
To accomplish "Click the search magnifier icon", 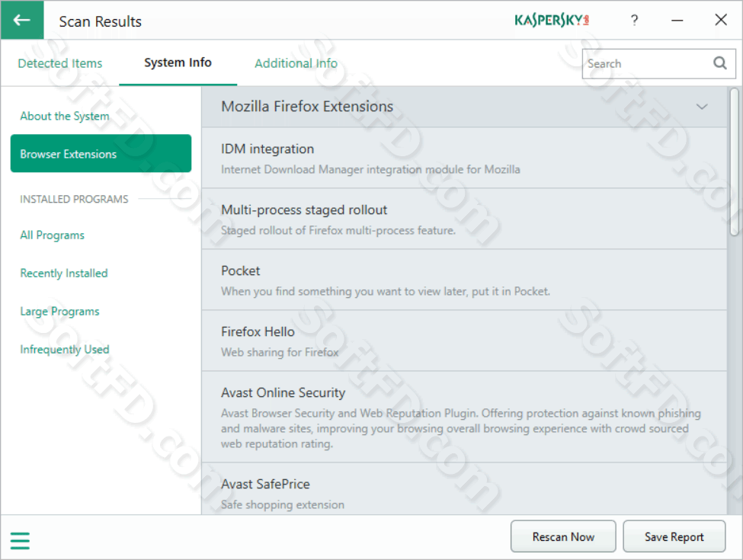I will [720, 63].
